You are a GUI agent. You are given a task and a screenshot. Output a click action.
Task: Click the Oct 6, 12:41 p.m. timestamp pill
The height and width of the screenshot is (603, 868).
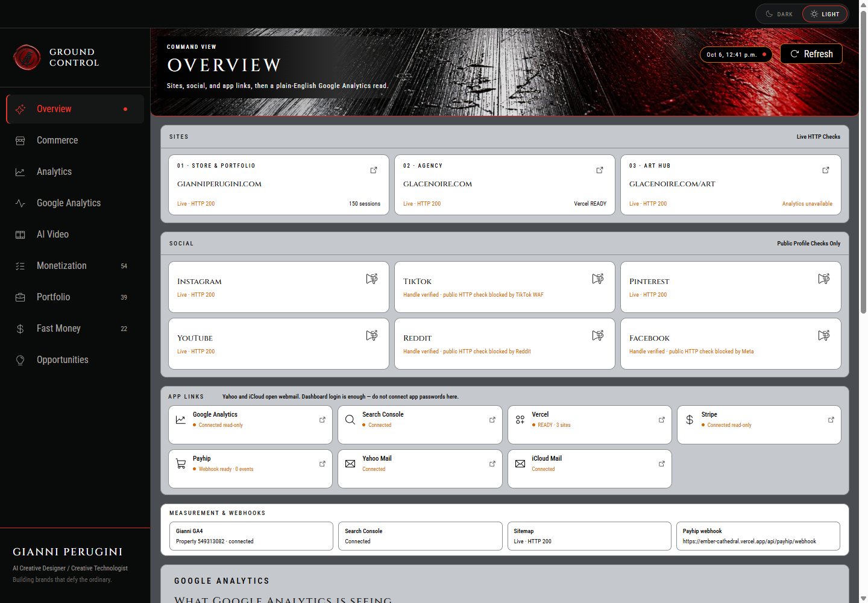coord(736,54)
